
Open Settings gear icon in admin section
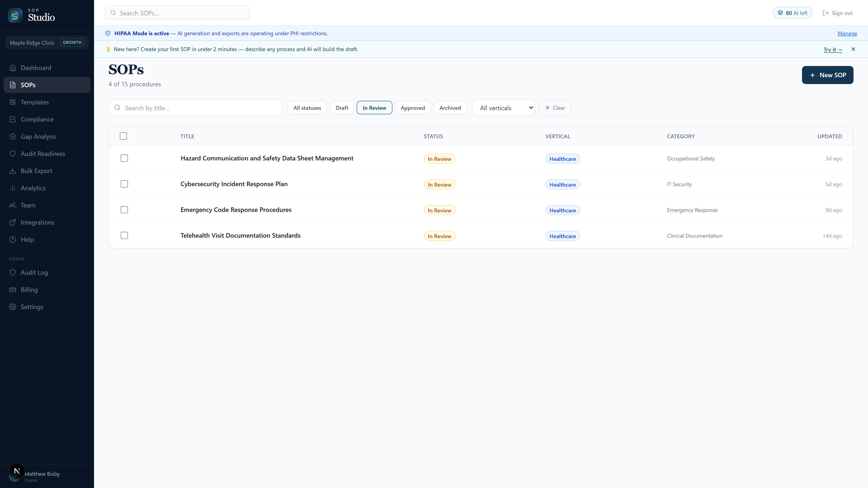tap(13, 307)
